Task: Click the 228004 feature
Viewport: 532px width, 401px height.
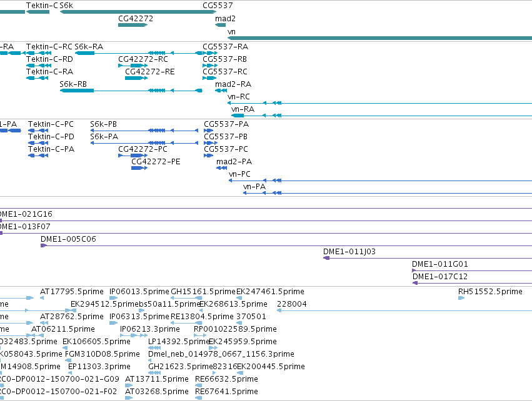Action: click(404, 310)
